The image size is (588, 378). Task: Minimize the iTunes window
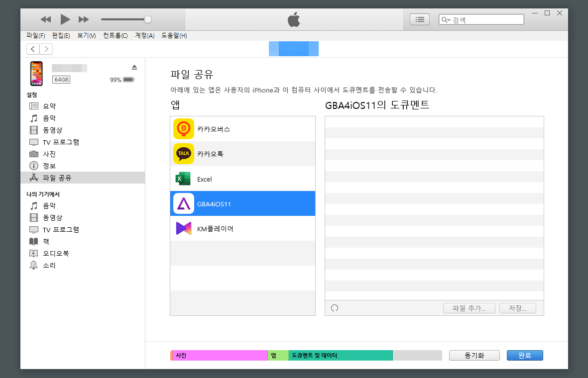535,13
